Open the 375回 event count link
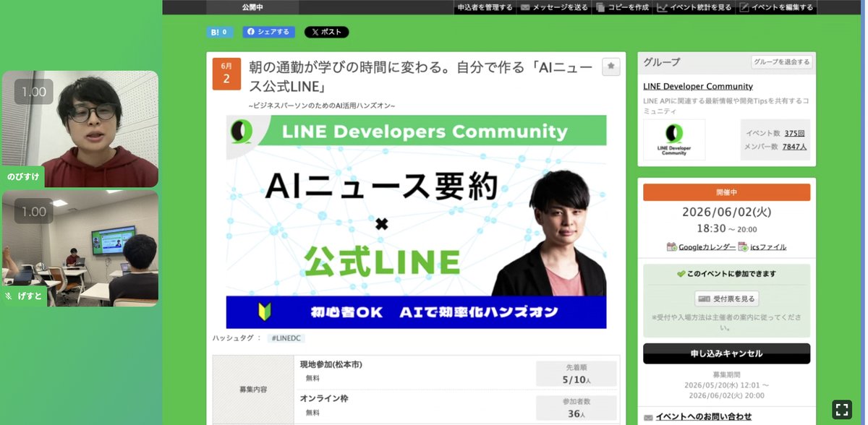Screen dimensions: 868x425 pyautogui.click(x=795, y=133)
